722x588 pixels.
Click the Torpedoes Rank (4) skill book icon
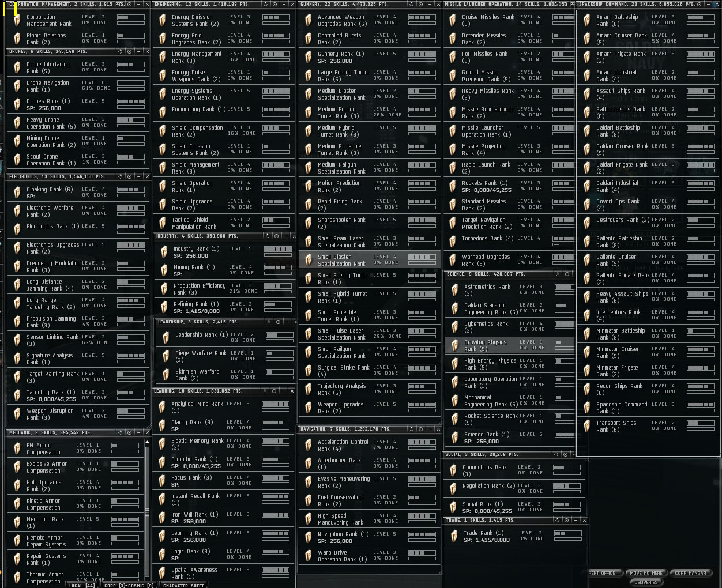pos(453,242)
